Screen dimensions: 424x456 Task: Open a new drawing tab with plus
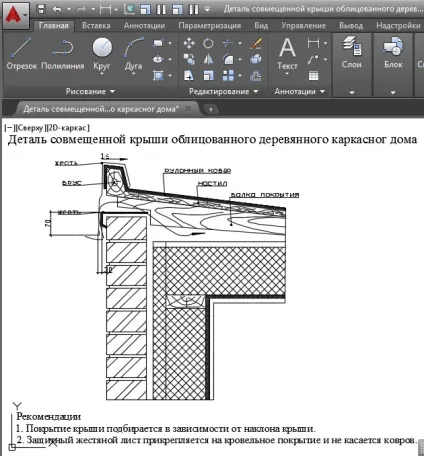211,109
